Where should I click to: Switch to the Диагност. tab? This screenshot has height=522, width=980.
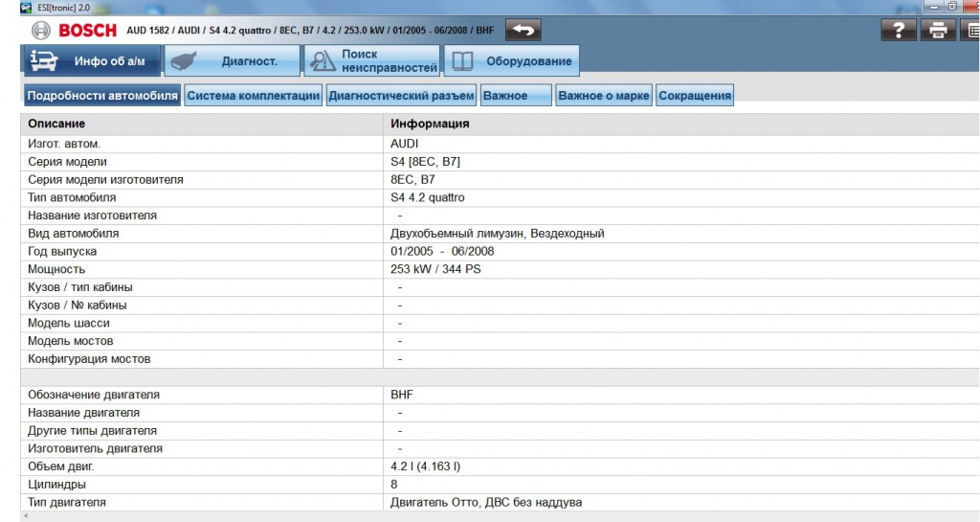click(x=232, y=60)
